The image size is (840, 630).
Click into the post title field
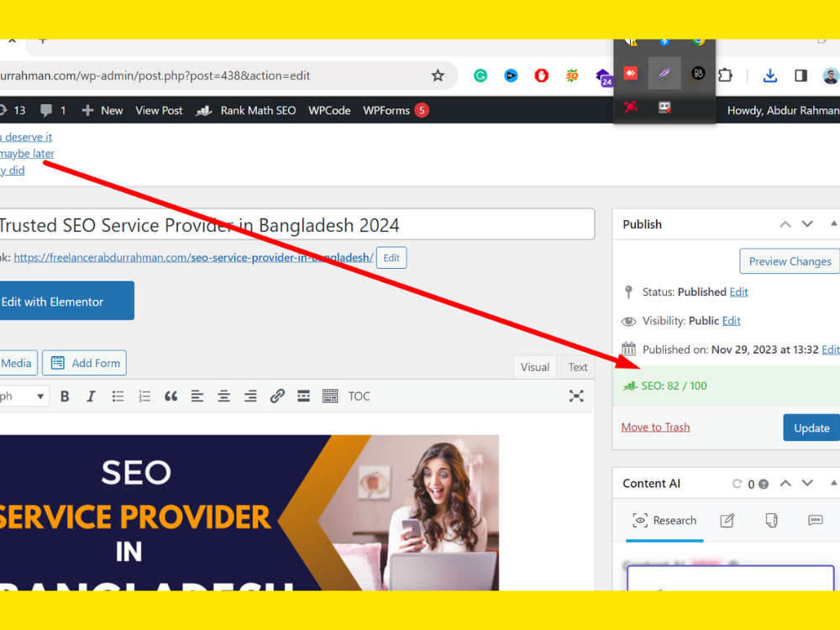click(x=297, y=225)
